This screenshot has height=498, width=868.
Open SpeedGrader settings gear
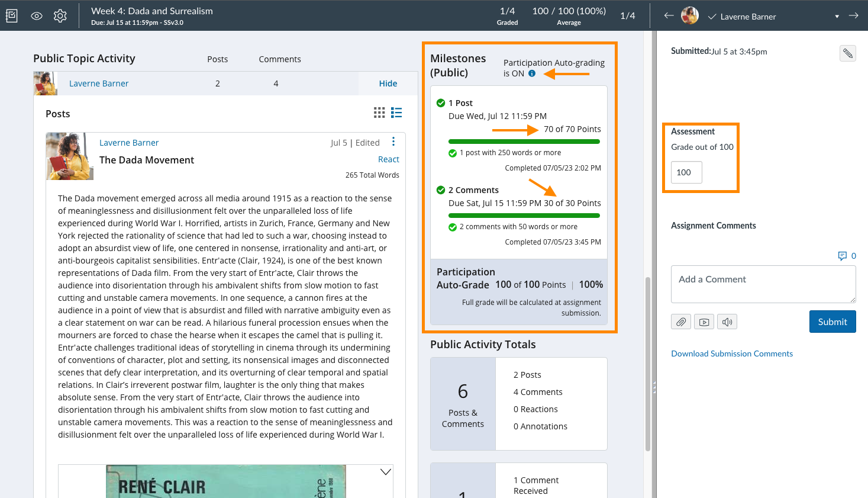pyautogui.click(x=60, y=16)
